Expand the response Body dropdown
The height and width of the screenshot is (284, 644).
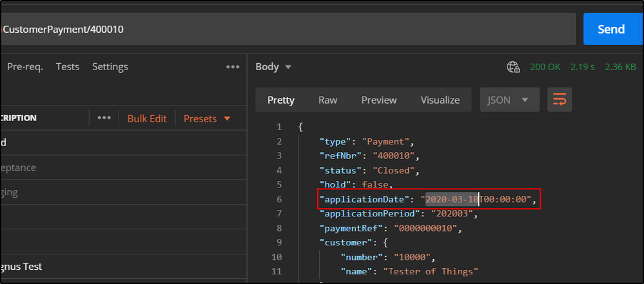[274, 67]
